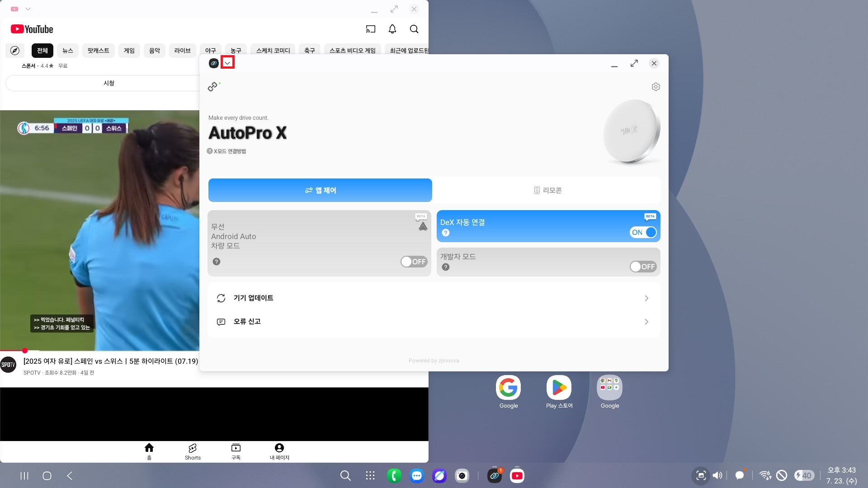Enable wireless Android Auto 차량 모드 toggle

pos(414,262)
